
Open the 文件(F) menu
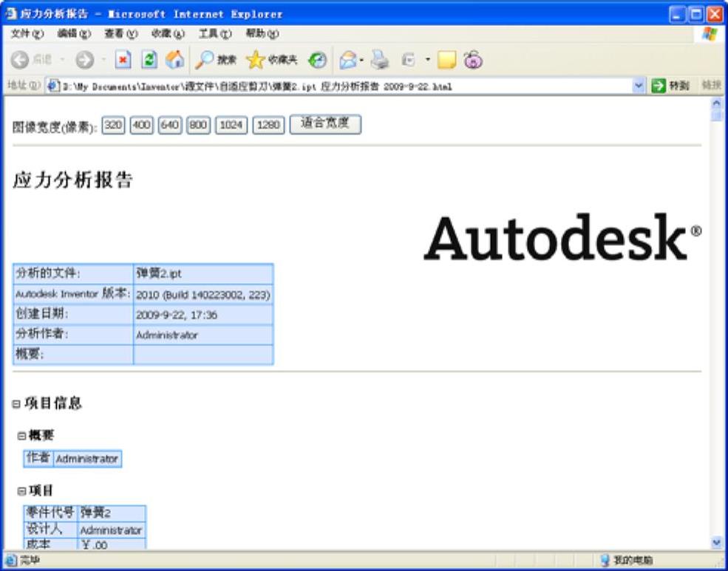(27, 34)
